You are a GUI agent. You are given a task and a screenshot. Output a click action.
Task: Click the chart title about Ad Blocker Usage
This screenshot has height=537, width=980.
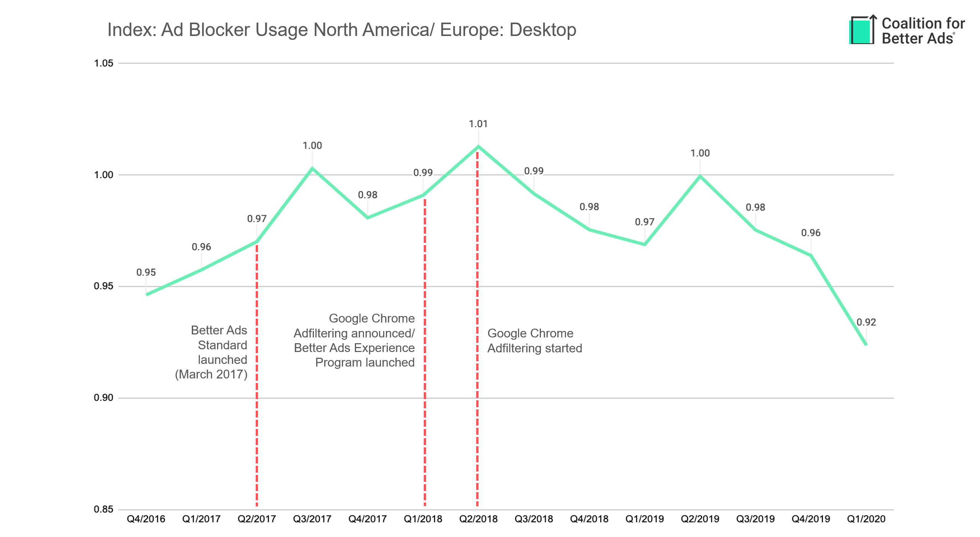tap(341, 30)
